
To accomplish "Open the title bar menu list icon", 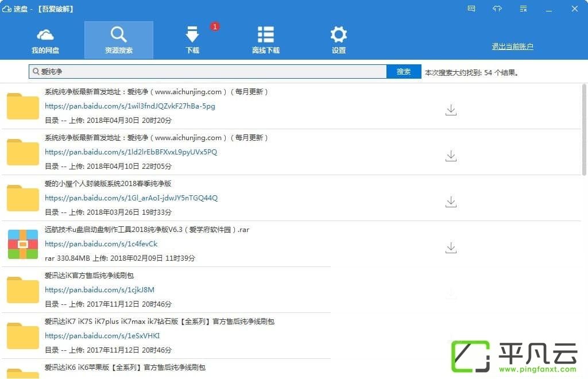I will pos(524,9).
